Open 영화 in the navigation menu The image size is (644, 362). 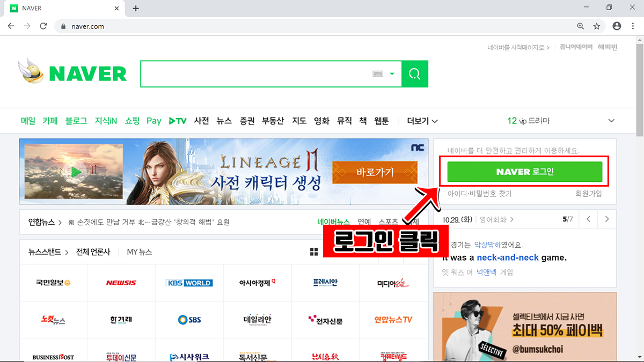321,121
